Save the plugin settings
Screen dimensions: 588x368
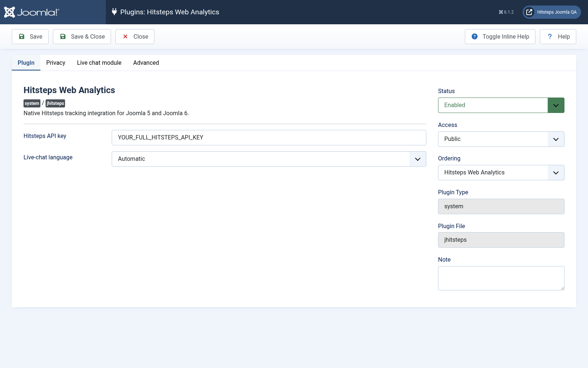pos(30,36)
